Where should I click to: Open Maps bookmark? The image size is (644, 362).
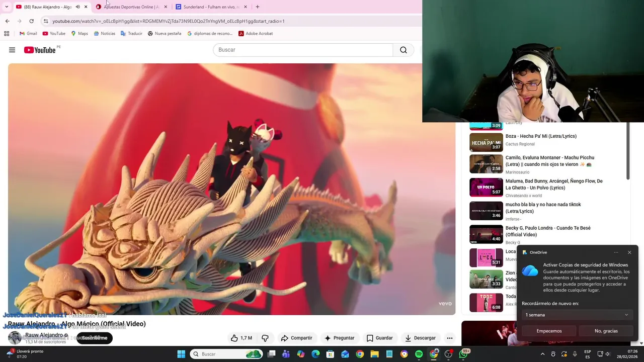click(x=79, y=34)
